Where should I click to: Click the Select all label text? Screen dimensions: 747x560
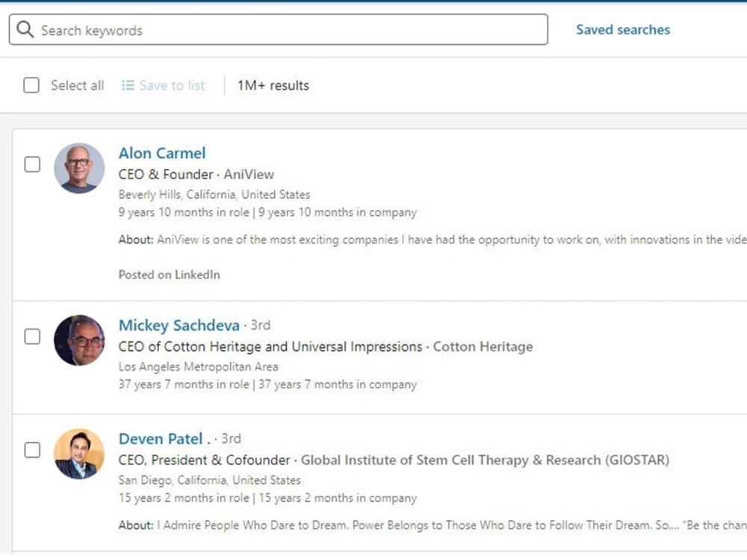click(x=77, y=85)
